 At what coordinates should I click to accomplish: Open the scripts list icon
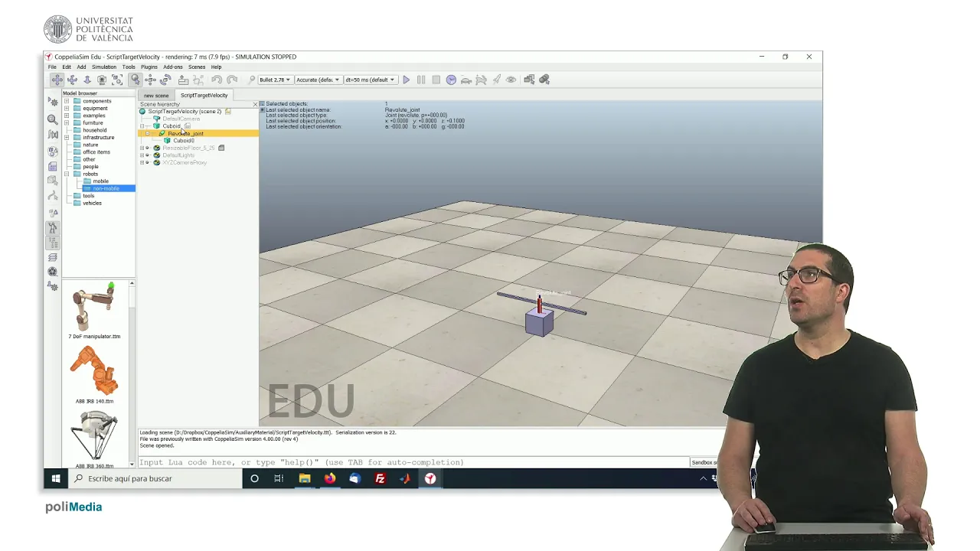[x=53, y=166]
